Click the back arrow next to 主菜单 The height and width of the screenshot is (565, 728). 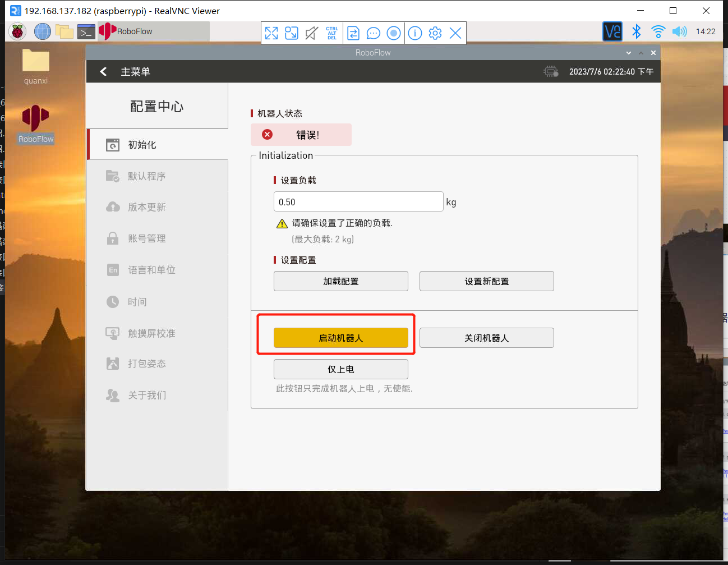click(103, 71)
